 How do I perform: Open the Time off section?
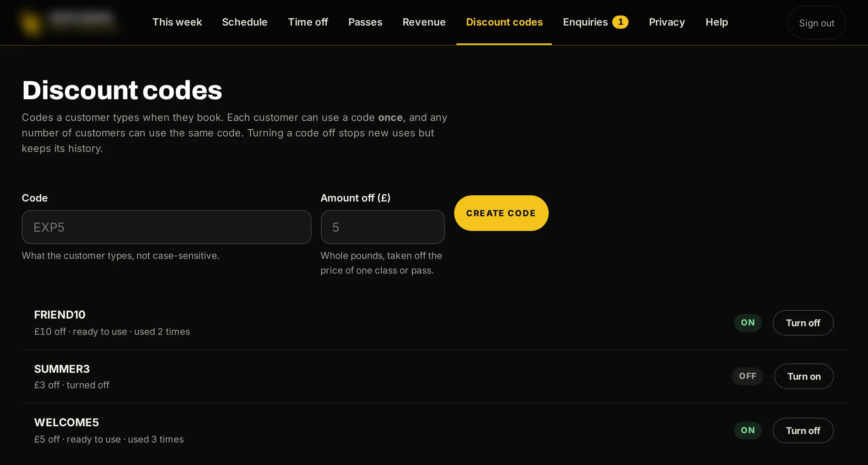click(308, 22)
